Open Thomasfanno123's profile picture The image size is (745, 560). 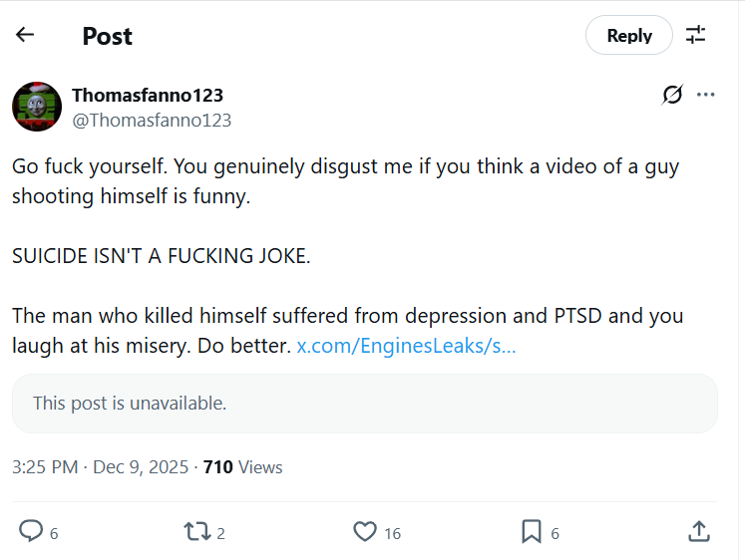click(x=37, y=107)
